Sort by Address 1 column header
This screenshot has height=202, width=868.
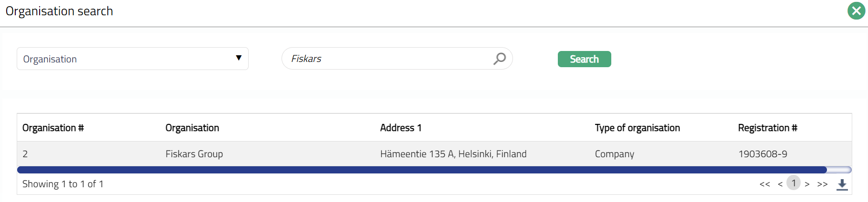pyautogui.click(x=401, y=128)
